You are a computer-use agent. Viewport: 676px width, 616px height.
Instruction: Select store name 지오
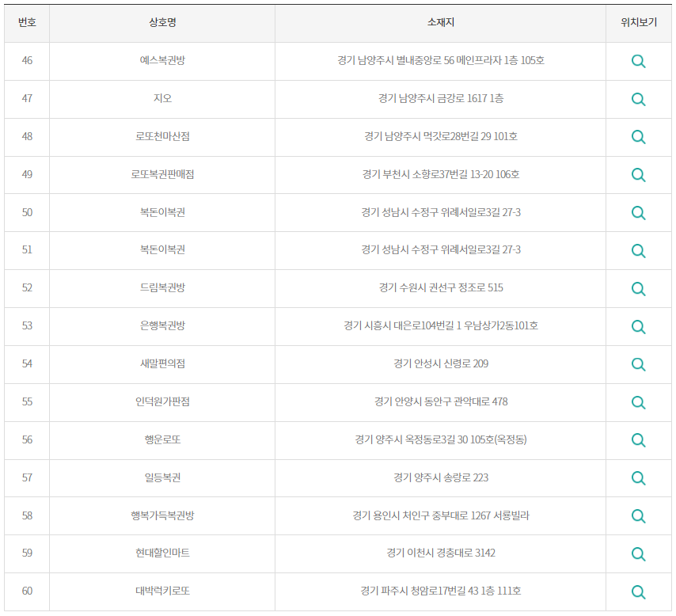162,98
